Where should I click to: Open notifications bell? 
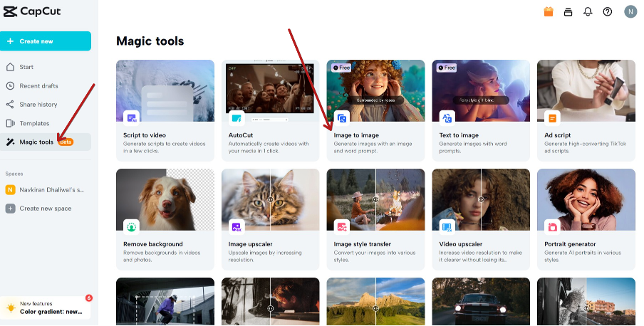point(588,11)
